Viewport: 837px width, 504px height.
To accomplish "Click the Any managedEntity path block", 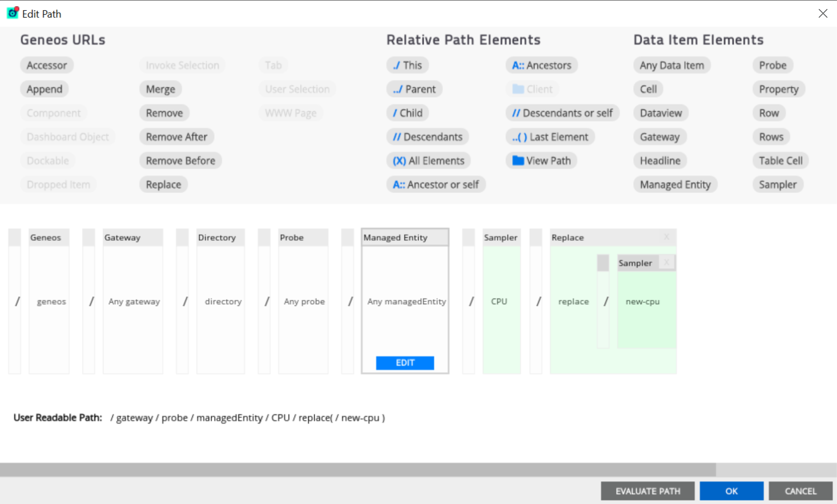I will (x=405, y=301).
